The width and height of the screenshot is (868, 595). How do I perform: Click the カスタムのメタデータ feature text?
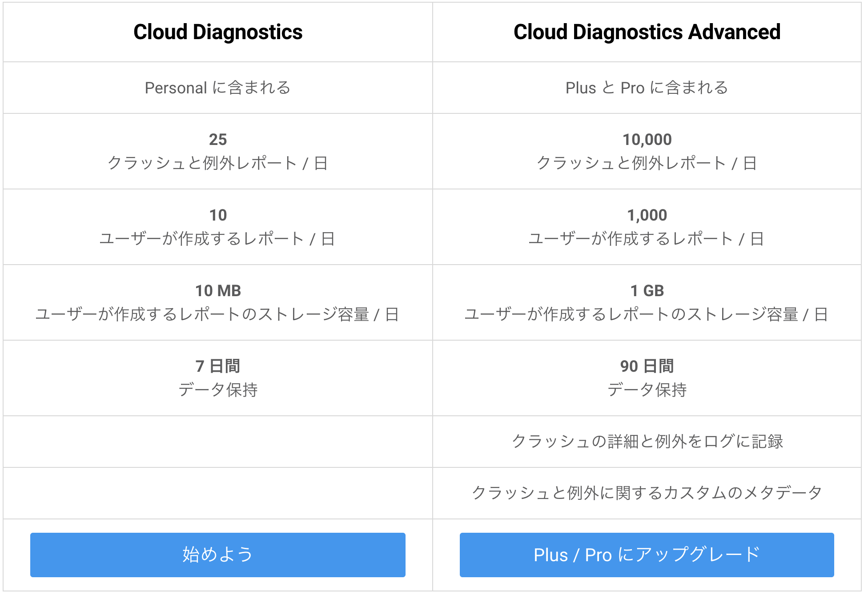[647, 493]
